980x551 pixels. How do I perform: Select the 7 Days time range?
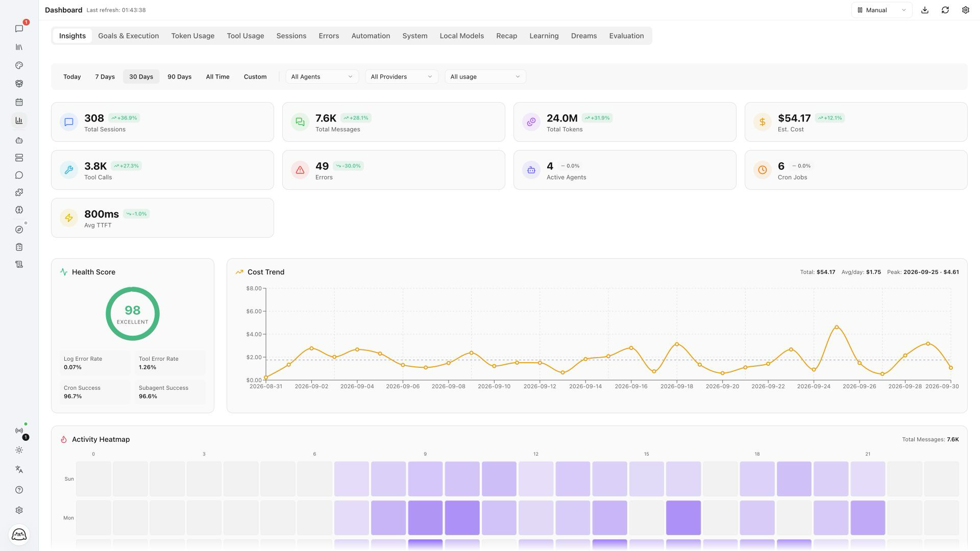point(105,77)
